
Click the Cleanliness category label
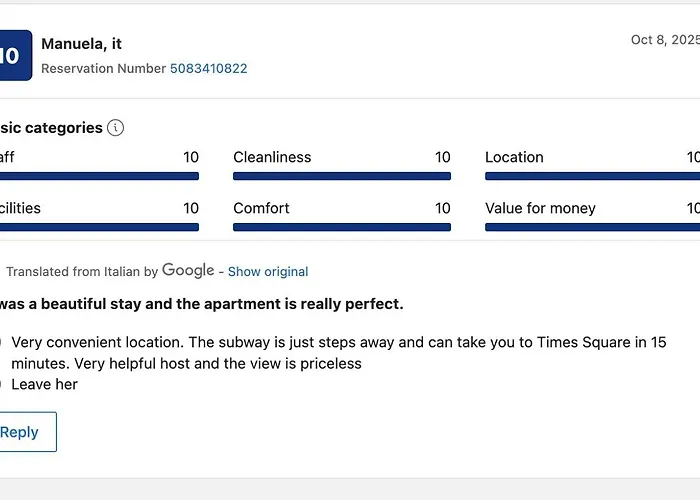pos(272,157)
